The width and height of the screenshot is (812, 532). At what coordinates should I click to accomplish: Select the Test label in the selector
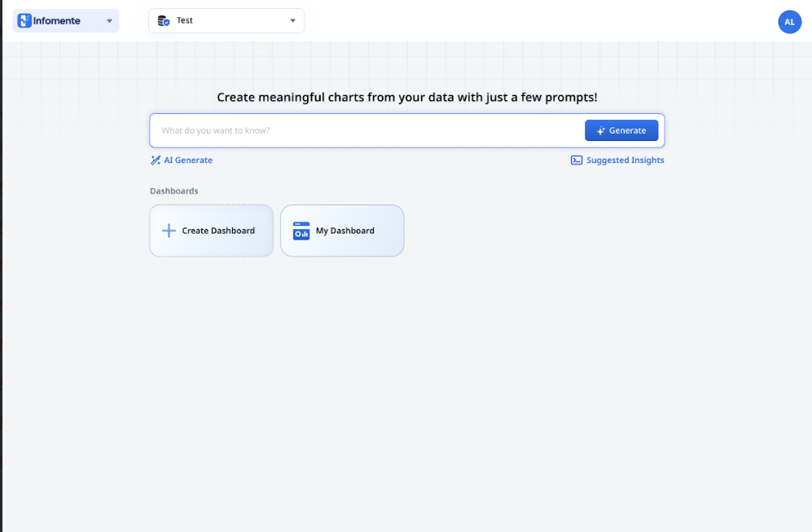[185, 20]
